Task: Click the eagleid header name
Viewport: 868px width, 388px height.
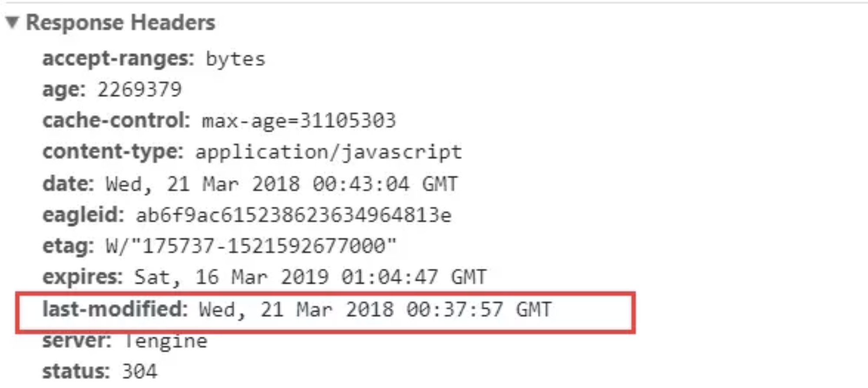Action: tap(83, 215)
